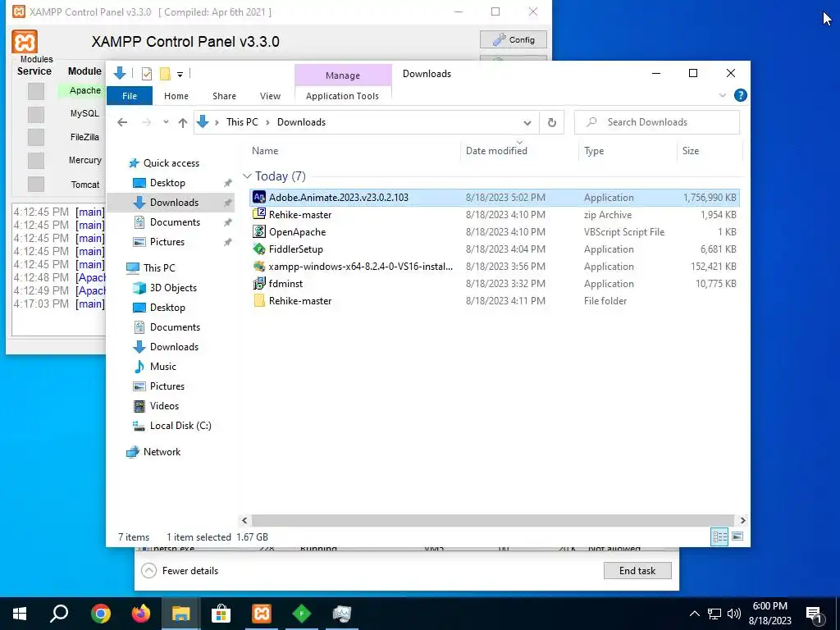Click the Manage contextual tab
Viewport: 840px width, 630px height.
click(343, 75)
